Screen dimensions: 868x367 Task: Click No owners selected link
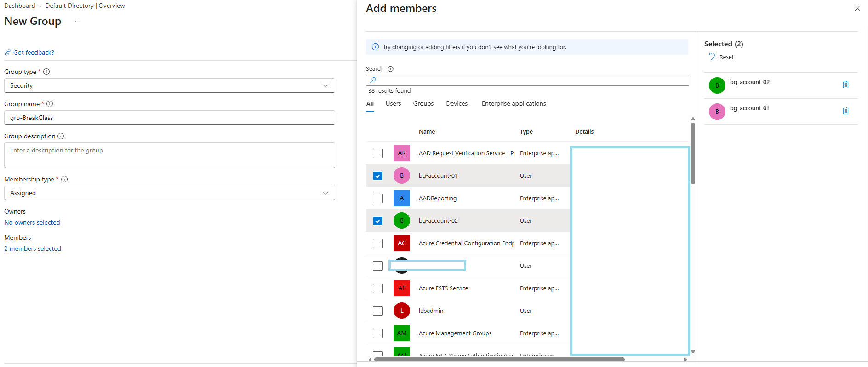[32, 222]
